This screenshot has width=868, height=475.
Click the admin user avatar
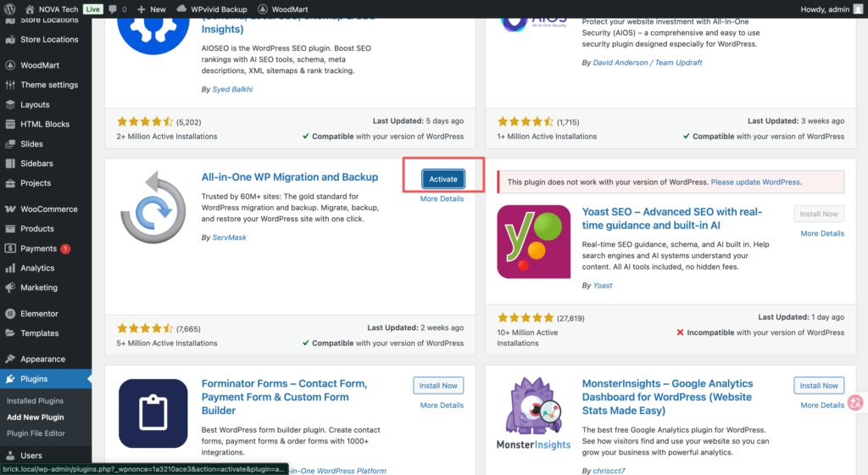tap(858, 8)
